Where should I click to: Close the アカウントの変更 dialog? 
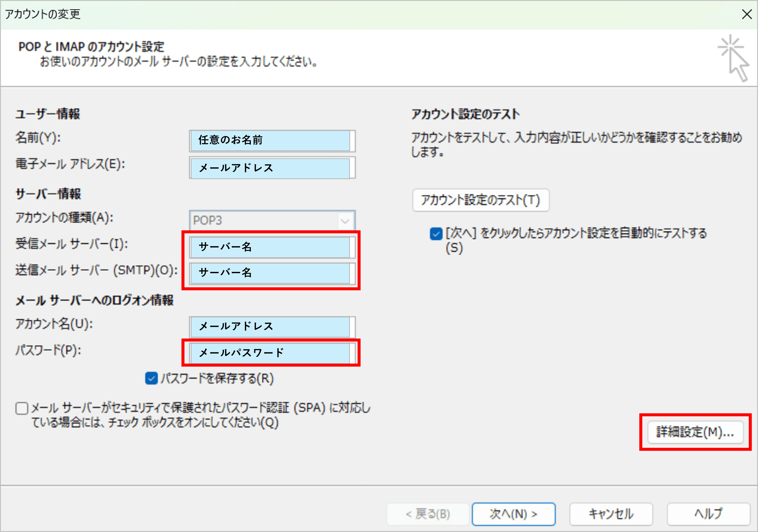pyautogui.click(x=746, y=14)
